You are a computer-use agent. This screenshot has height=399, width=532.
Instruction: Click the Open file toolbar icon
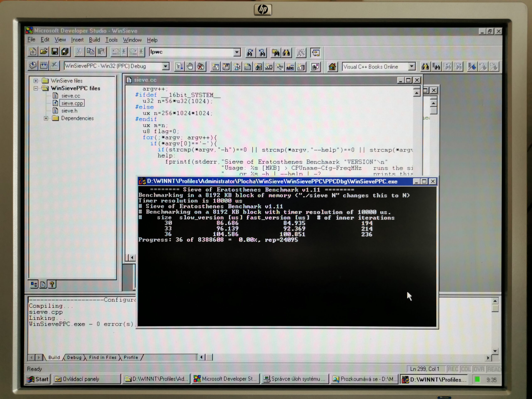pyautogui.click(x=43, y=52)
